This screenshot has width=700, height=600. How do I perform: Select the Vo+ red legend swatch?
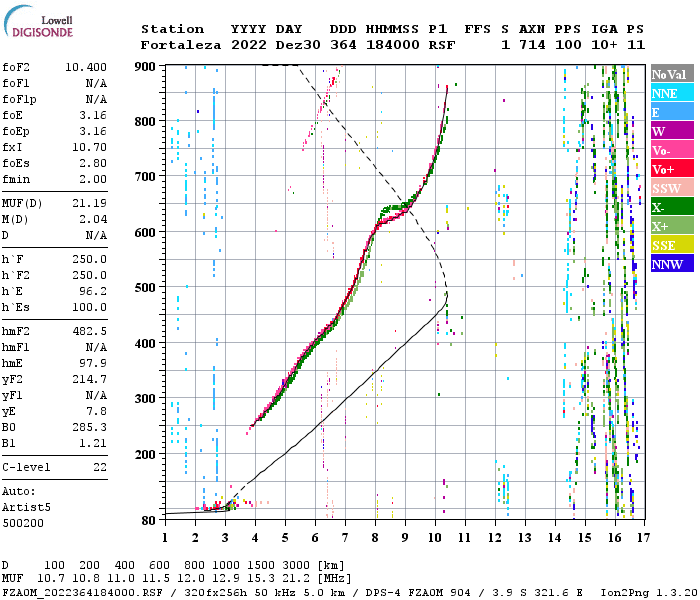pos(672,169)
